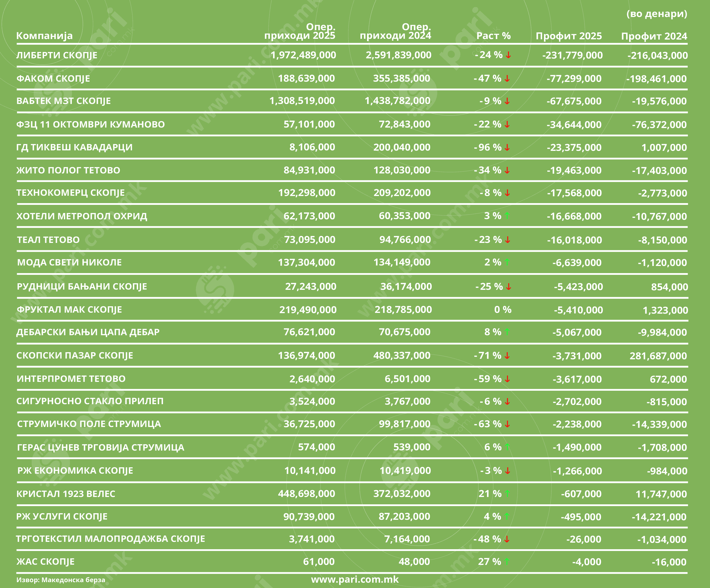Screen dimensions: 710x588
Task: Click the green up arrow in ЖАС СКОПЈЕ row
Action: (507, 562)
